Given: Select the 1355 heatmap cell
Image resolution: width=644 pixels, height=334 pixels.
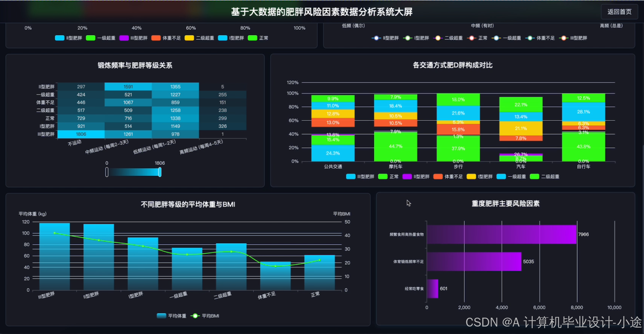Looking at the screenshot, I should [175, 87].
